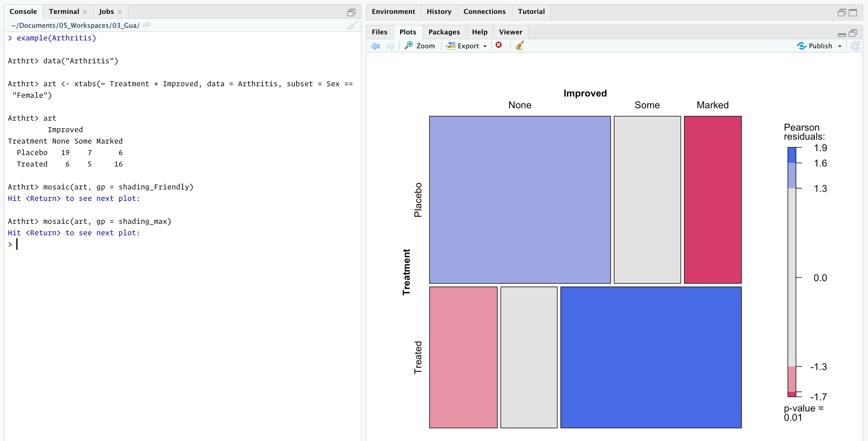The width and height of the screenshot is (868, 441).
Task: Open the Help tab
Action: point(480,32)
